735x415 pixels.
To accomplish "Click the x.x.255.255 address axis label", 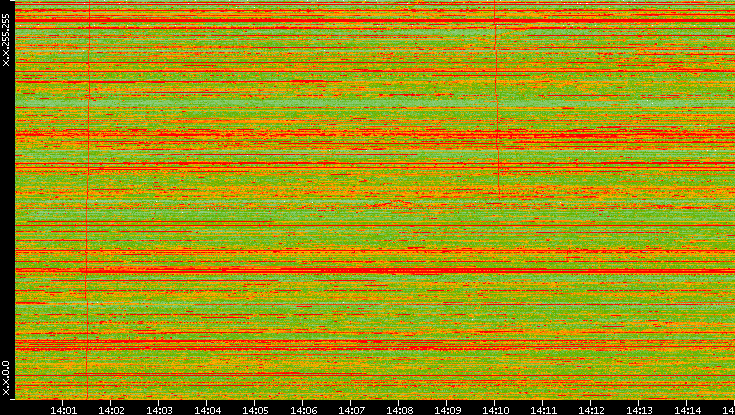I will 6,40.
